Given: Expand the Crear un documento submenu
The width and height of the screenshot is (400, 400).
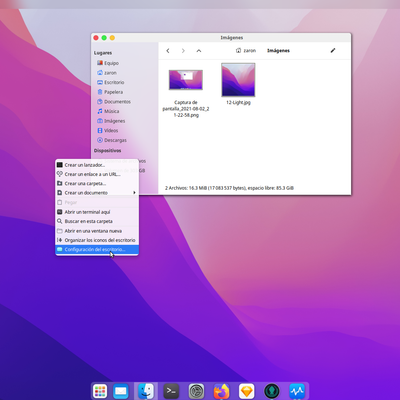Looking at the screenshot, I should 97,193.
